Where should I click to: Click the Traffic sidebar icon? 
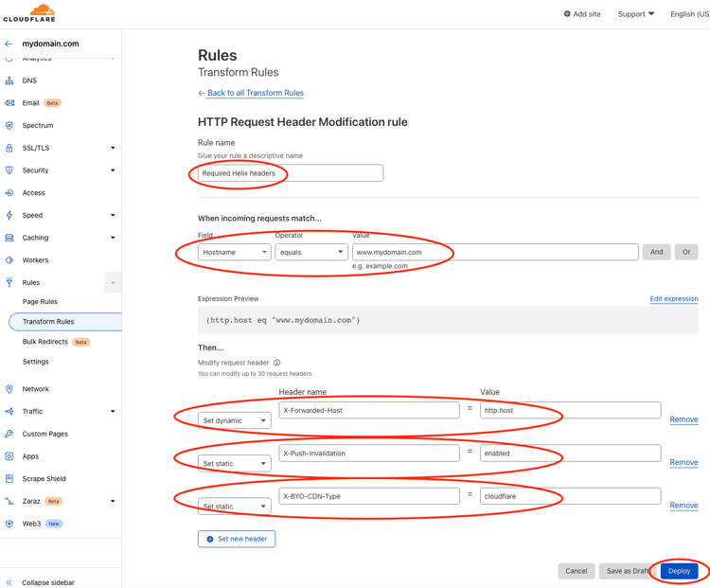[x=9, y=411]
